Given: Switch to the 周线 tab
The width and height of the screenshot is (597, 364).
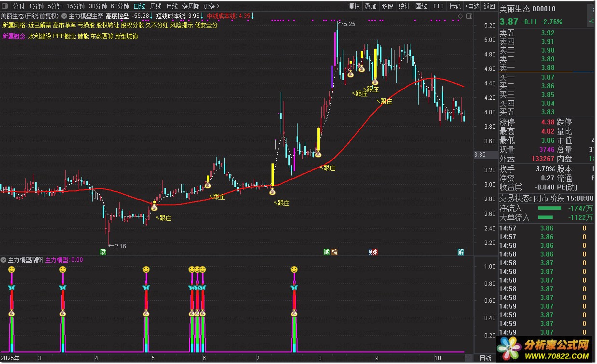Looking at the screenshot, I should [156, 6].
